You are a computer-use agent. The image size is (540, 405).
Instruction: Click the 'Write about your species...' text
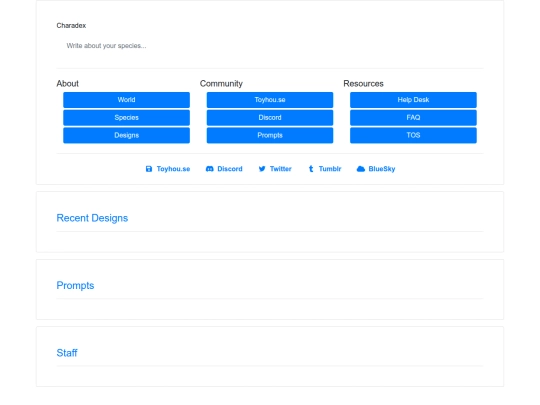106,46
